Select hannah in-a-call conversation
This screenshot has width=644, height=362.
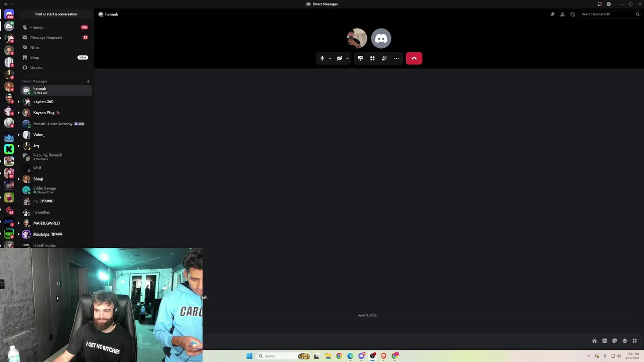point(56,90)
